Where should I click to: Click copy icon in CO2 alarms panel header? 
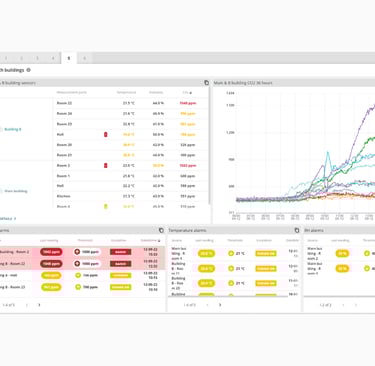[161, 230]
